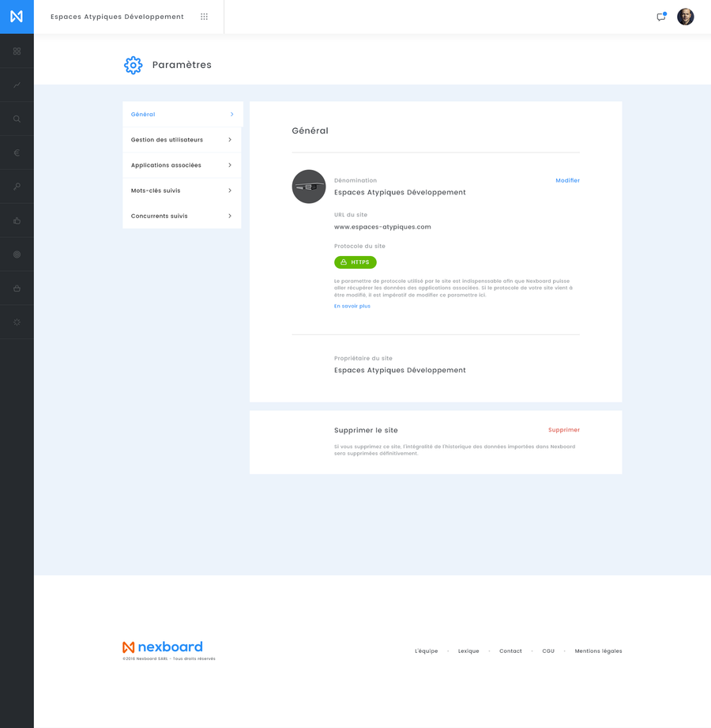
Task: Expand Applications associées section
Action: [182, 165]
